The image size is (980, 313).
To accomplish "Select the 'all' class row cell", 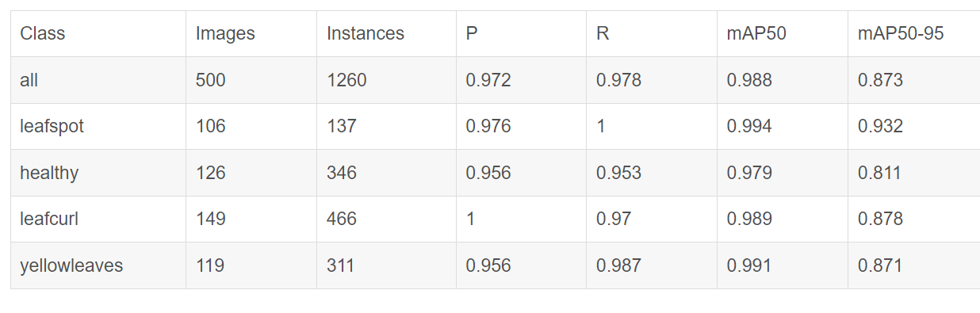I will pyautogui.click(x=98, y=80).
